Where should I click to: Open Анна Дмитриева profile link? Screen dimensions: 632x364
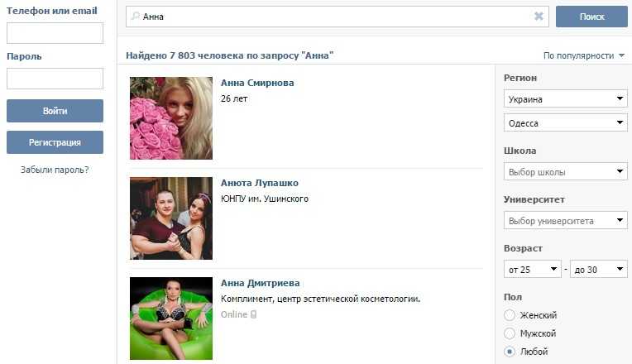tap(260, 283)
